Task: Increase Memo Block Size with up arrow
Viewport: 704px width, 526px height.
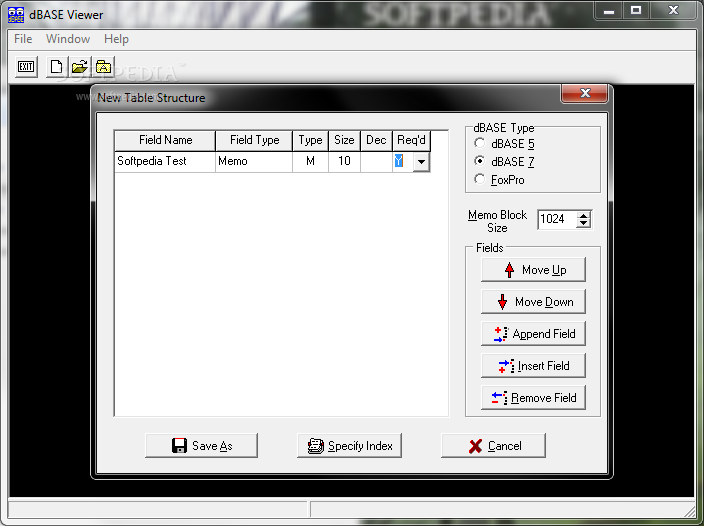Action: pos(583,215)
